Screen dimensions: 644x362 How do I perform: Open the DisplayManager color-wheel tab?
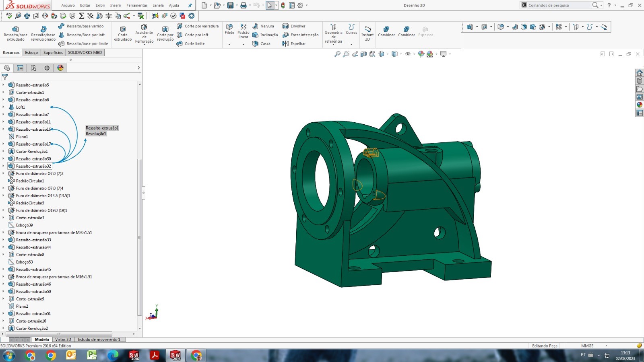pyautogui.click(x=60, y=68)
